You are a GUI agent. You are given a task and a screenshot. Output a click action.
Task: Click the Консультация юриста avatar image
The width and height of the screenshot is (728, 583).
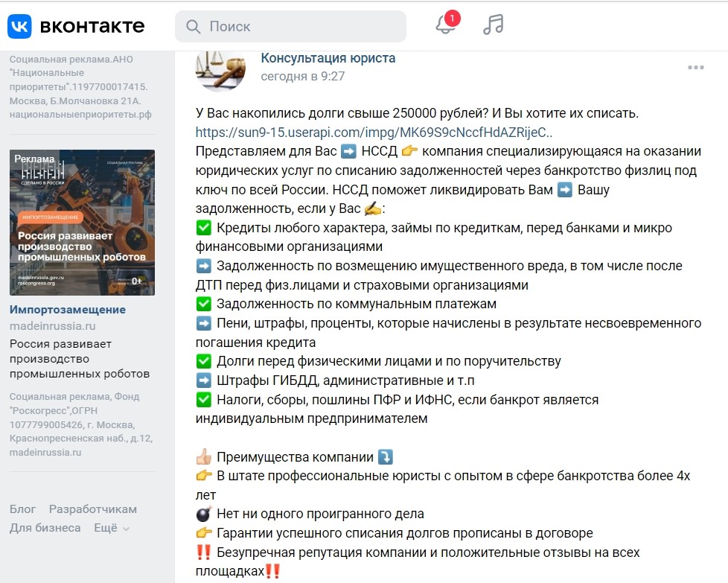point(220,70)
